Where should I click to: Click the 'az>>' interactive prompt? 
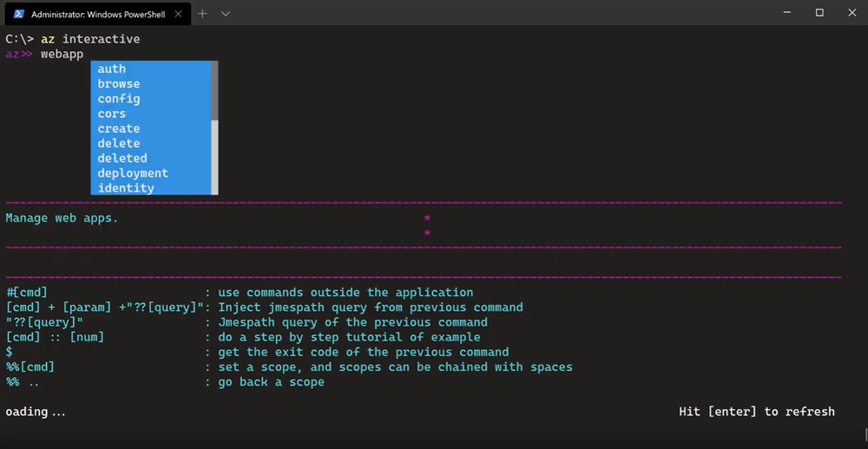[19, 54]
